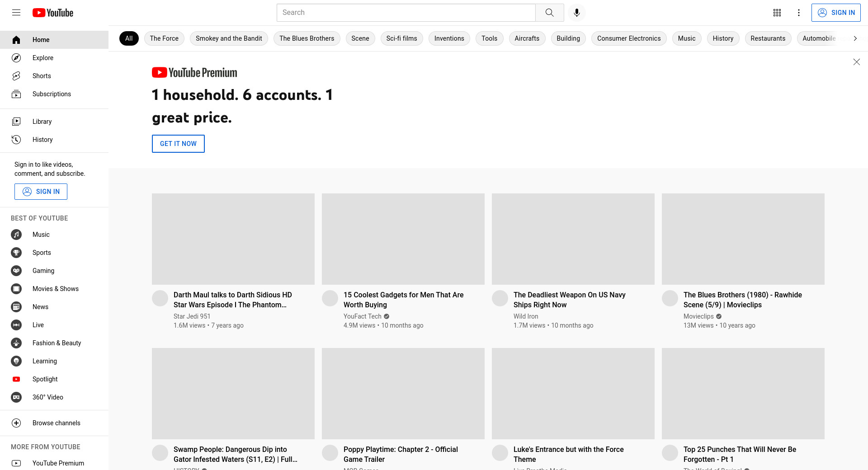
Task: Open the three-dot settings menu
Action: pyautogui.click(x=799, y=13)
